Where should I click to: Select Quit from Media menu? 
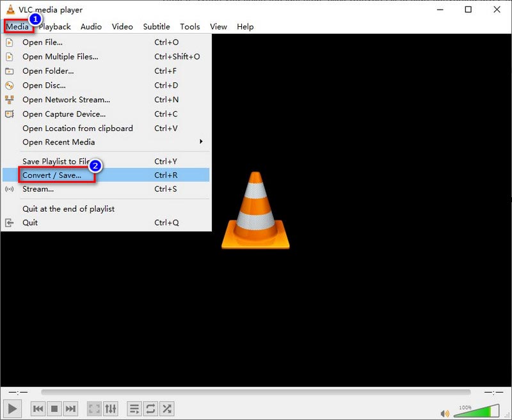pos(30,222)
